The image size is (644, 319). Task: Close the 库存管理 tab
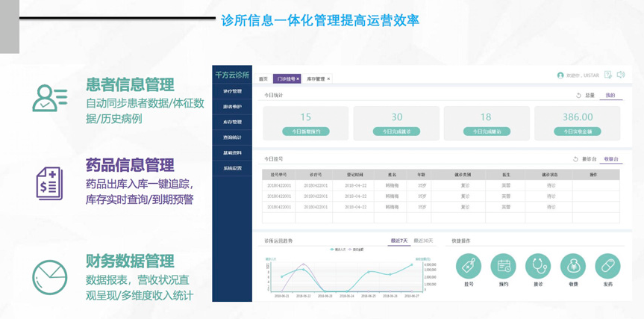328,78
